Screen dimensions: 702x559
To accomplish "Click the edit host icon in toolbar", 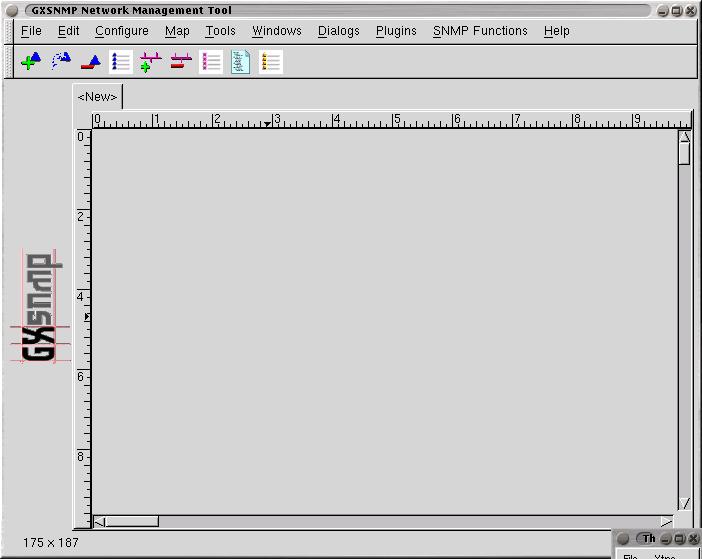I will pyautogui.click(x=61, y=62).
